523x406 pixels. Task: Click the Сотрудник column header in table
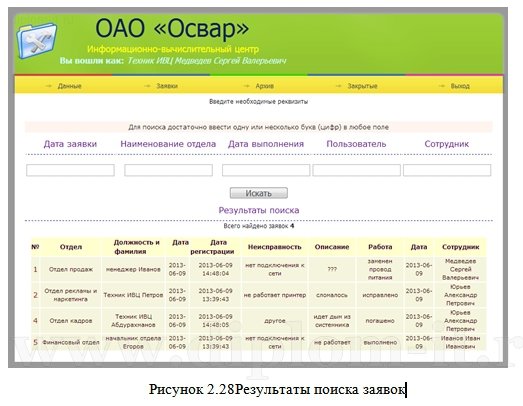coord(460,247)
